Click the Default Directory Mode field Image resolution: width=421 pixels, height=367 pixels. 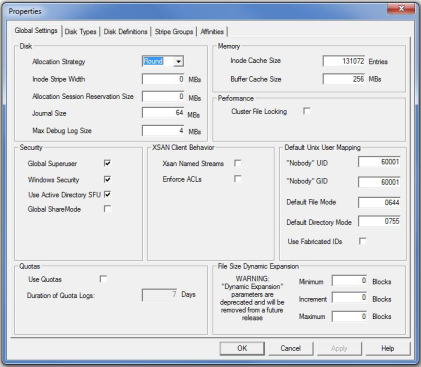379,221
